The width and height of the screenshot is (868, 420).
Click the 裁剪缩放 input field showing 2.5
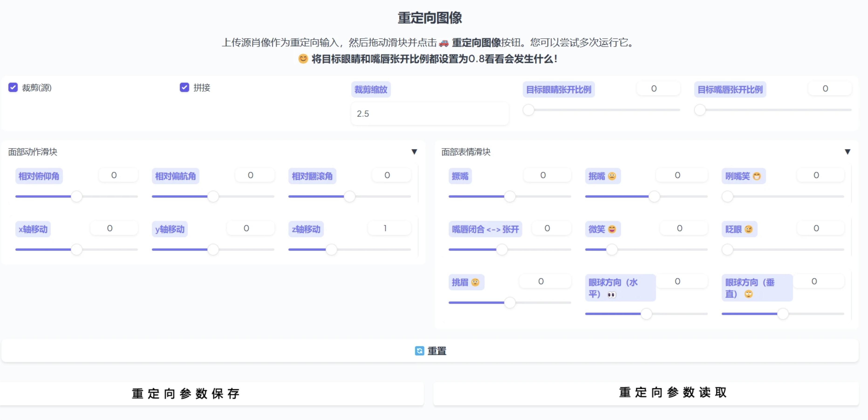430,114
